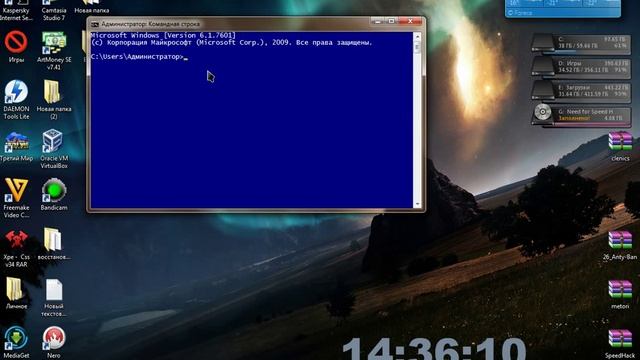640x360 pixels.
Task: Launch ArtMoney SE v7.41
Action: click(54, 51)
